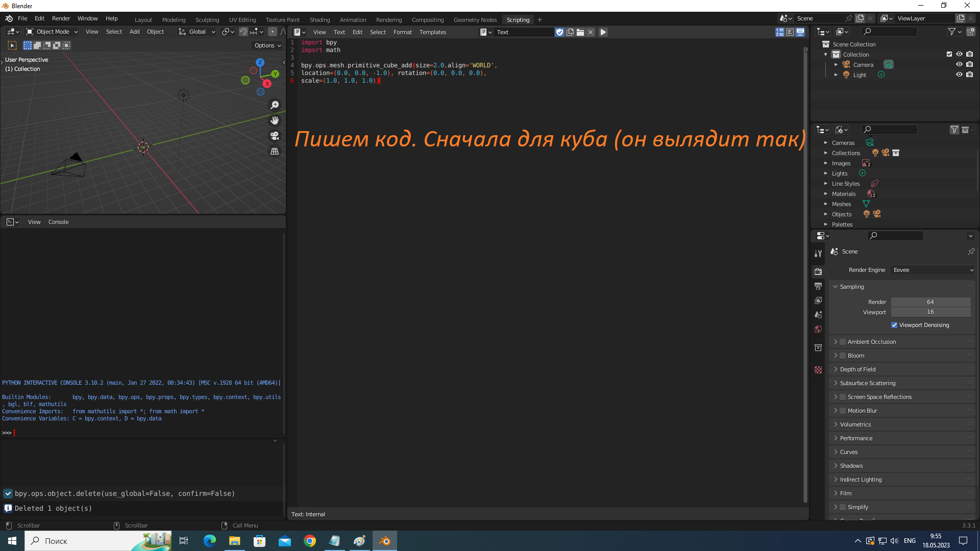
Task: Click the Blender logo menu icon
Action: pos(9,18)
